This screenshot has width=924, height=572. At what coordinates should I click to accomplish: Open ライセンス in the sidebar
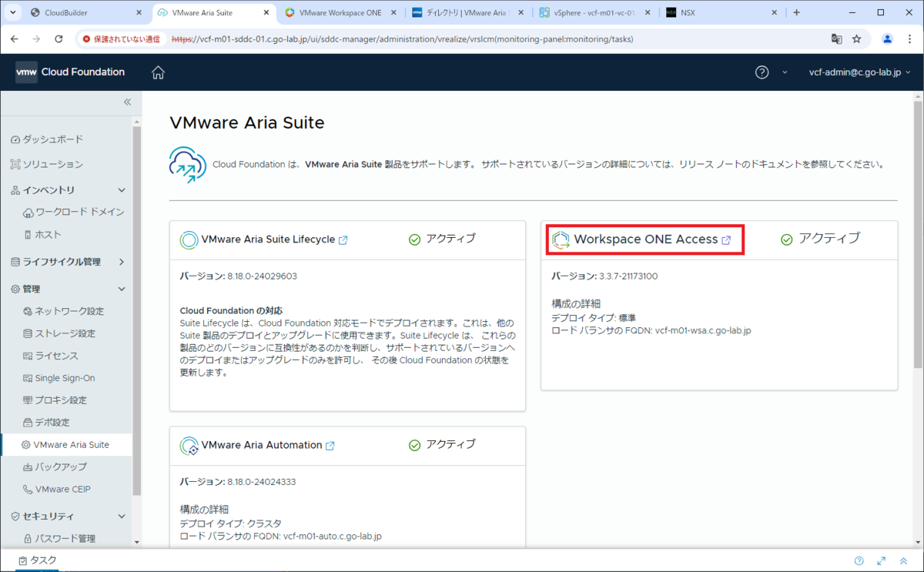tap(51, 356)
